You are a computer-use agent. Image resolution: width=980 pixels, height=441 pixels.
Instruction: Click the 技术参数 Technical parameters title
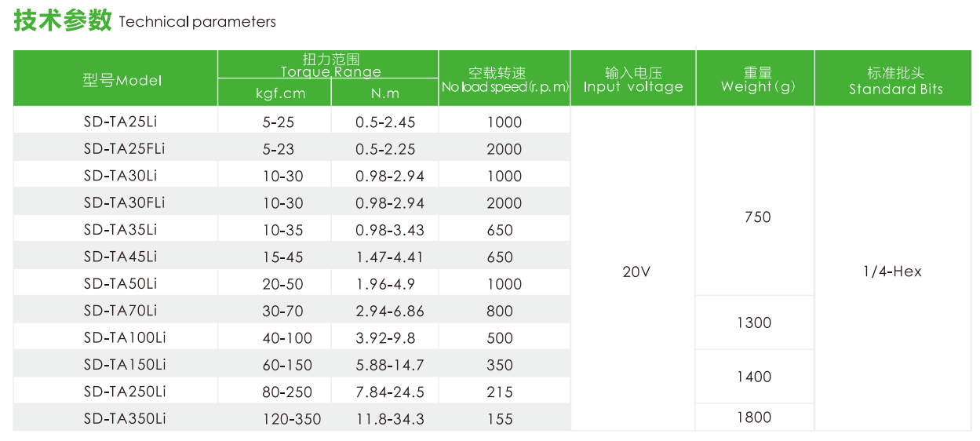tap(145, 21)
